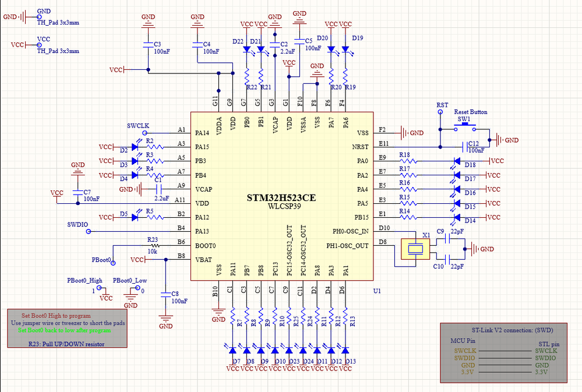Click capacitor C5 100nF symbol

tap(299, 40)
